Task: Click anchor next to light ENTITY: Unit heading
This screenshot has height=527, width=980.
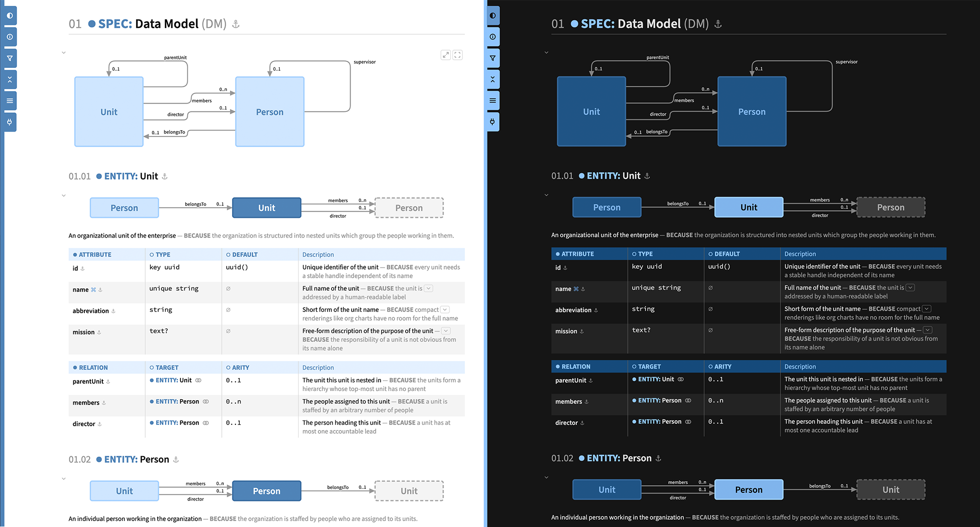Action: click(164, 176)
